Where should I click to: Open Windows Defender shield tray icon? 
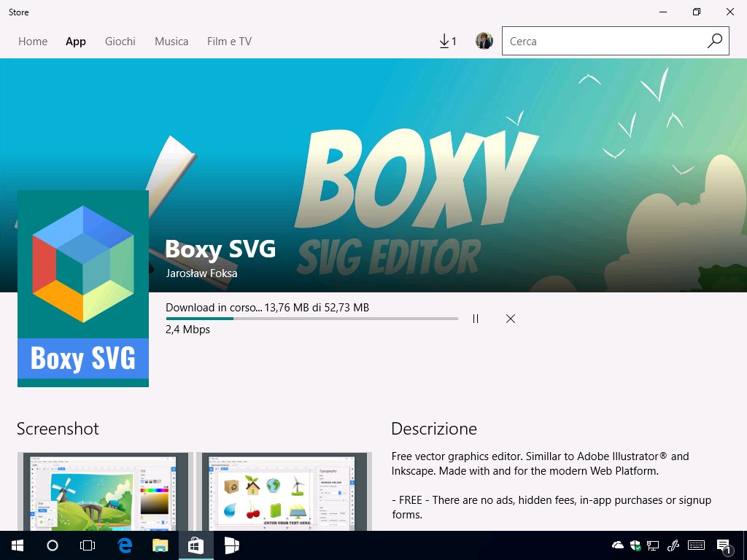tap(635, 545)
